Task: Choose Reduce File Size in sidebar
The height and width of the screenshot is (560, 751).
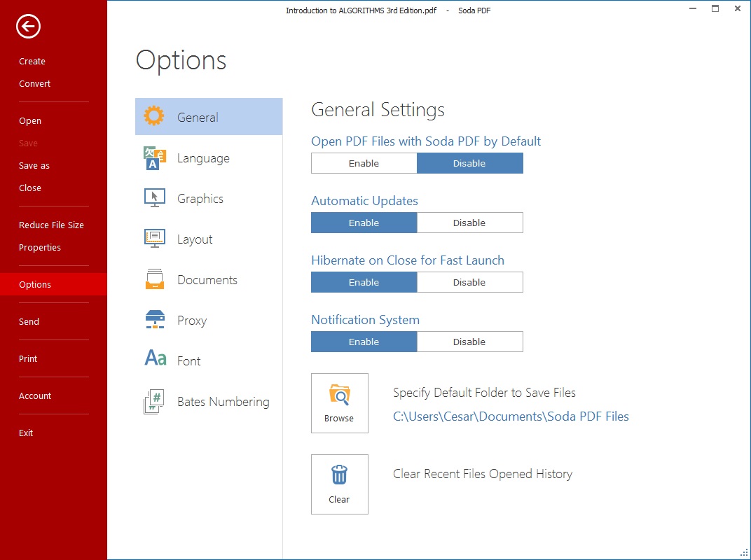Action: pyautogui.click(x=51, y=225)
